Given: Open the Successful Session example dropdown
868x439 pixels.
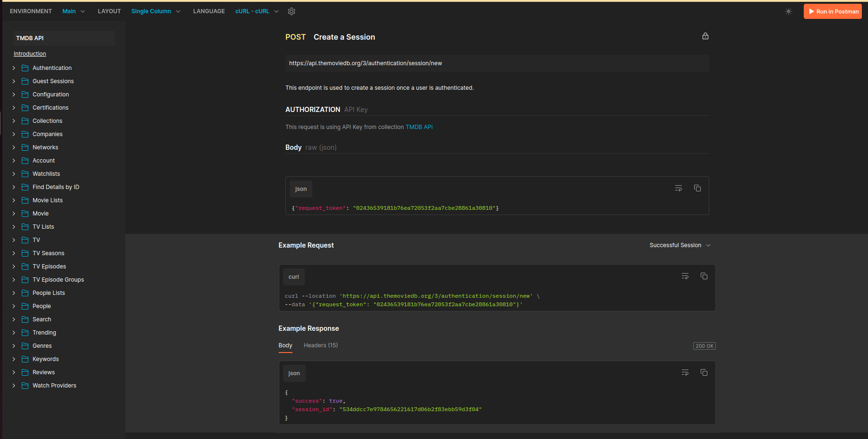Looking at the screenshot, I should pos(680,245).
